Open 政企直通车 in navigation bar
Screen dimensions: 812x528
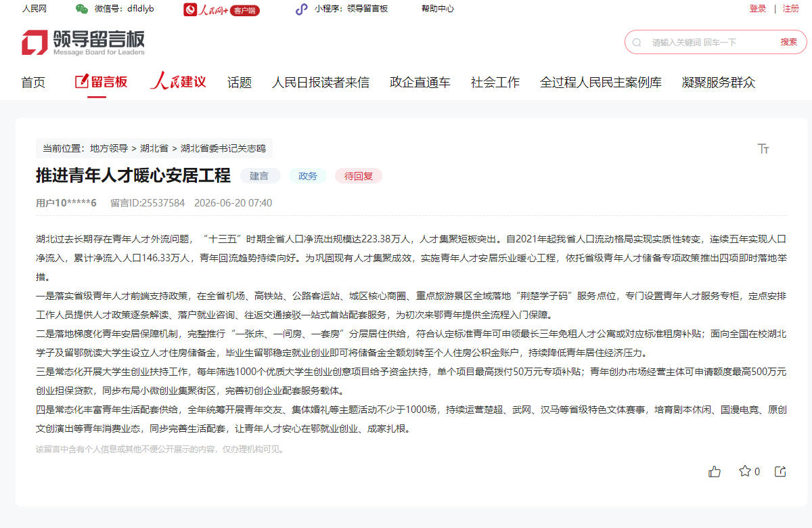tap(420, 83)
